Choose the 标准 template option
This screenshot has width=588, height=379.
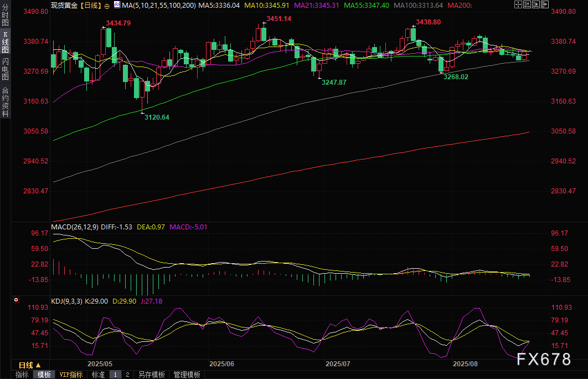point(98,375)
